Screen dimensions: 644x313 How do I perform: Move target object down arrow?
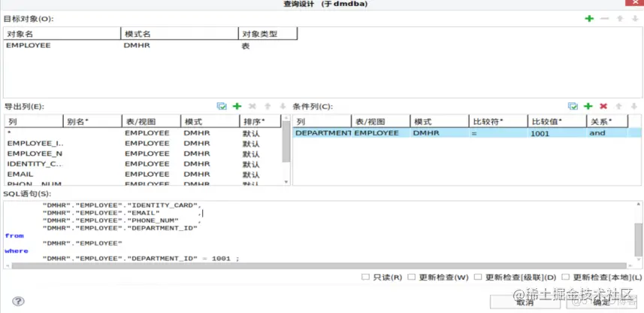634,19
